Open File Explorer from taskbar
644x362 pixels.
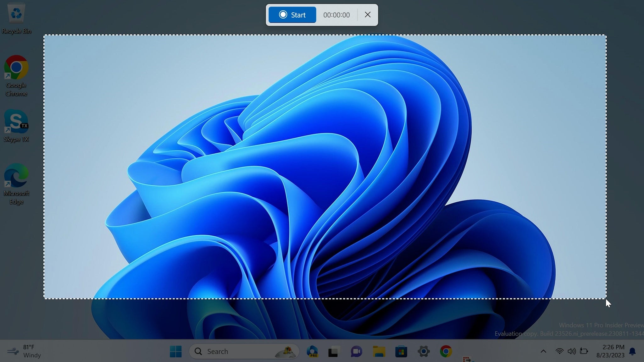point(378,351)
